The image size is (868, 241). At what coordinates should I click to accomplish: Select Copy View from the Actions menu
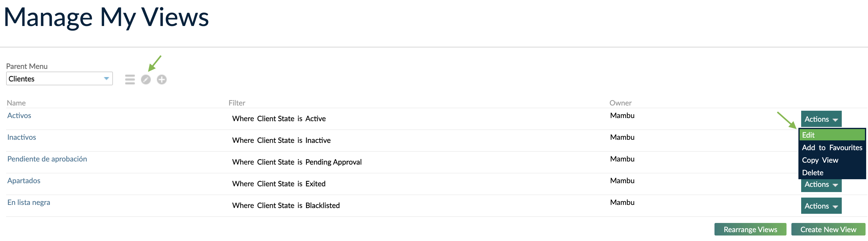coord(820,160)
